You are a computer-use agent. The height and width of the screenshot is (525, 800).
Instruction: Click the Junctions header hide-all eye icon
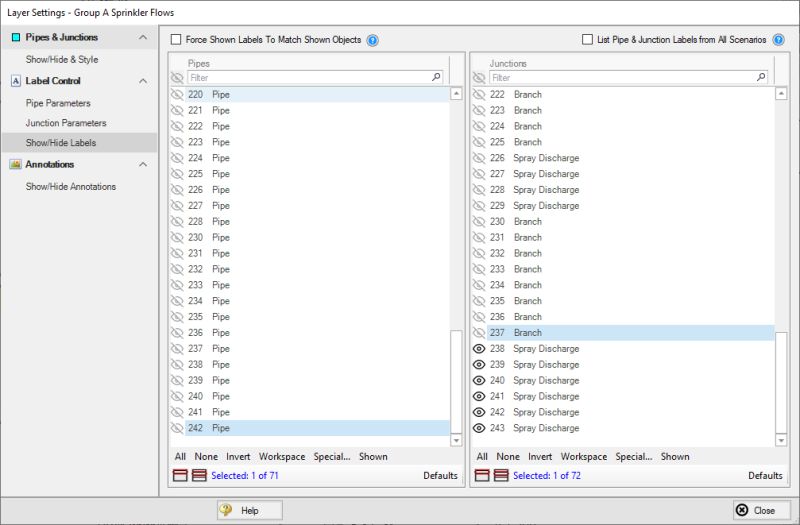click(479, 78)
